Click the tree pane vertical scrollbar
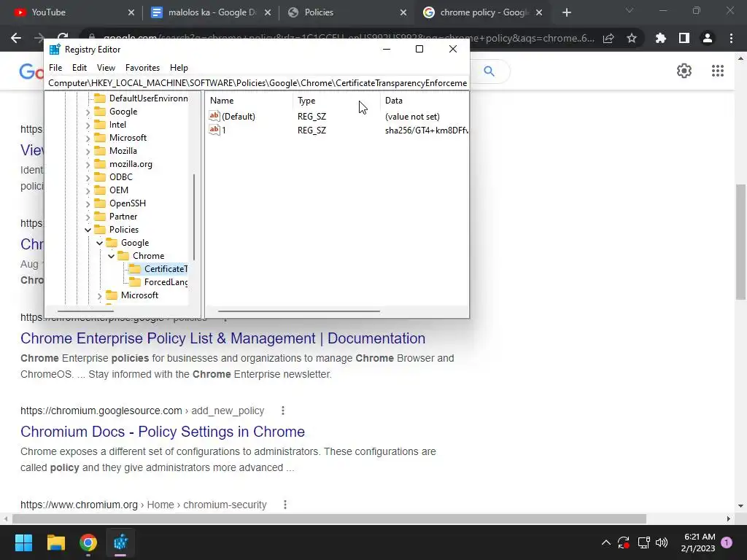Image resolution: width=747 pixels, height=560 pixels. [x=193, y=217]
